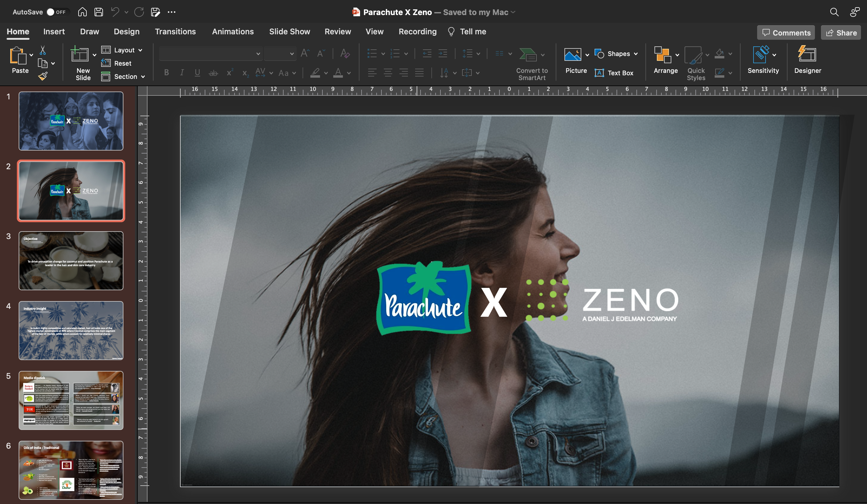Screen dimensions: 867x504
Task: Click Decrease Font Size icon
Action: point(321,53)
